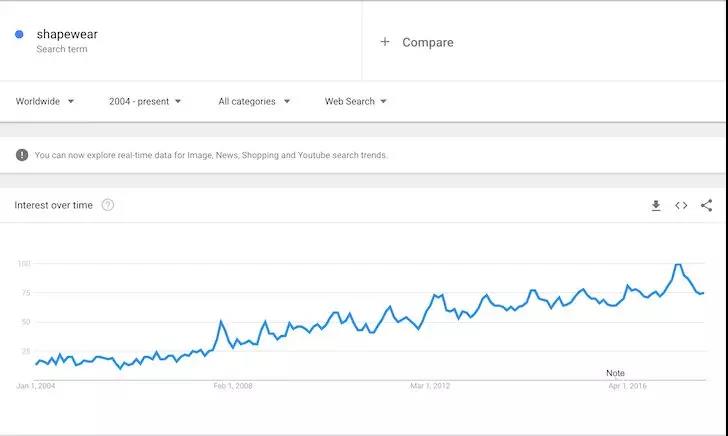This screenshot has height=436, width=728.
Task: Select the Feb 1, 2008 axis label
Action: tap(233, 386)
